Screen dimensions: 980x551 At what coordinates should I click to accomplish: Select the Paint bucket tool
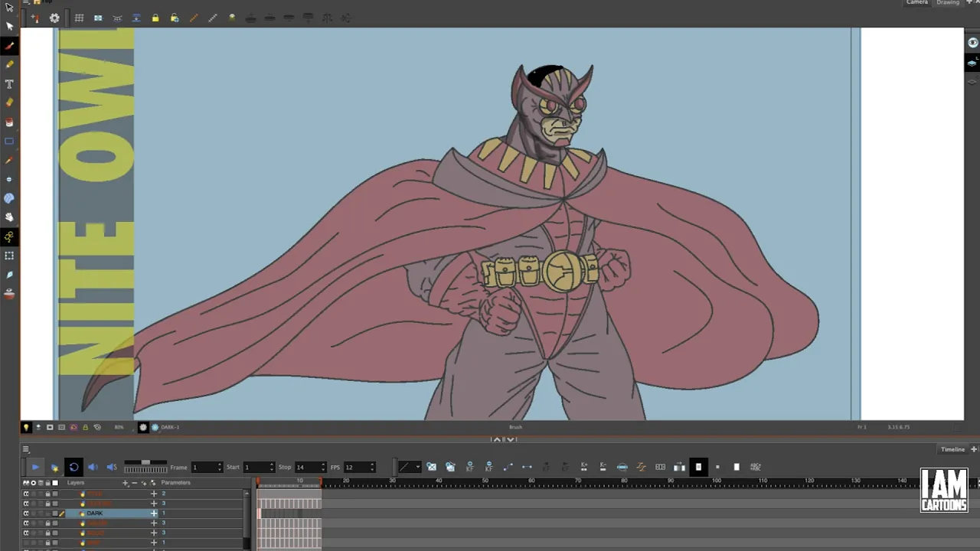tap(9, 122)
